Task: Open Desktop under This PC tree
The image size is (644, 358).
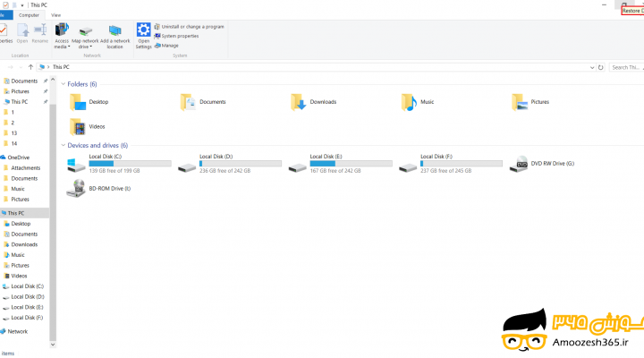Action: [21, 224]
